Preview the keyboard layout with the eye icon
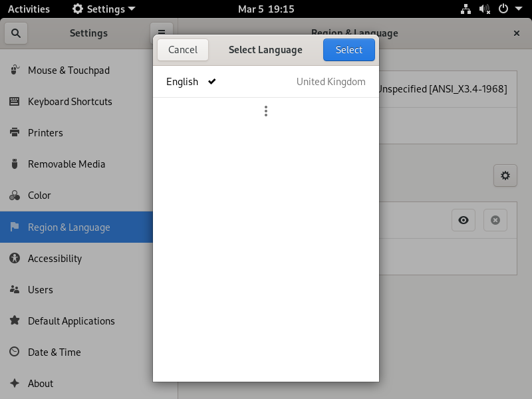Image resolution: width=532 pixels, height=399 pixels. coord(464,220)
